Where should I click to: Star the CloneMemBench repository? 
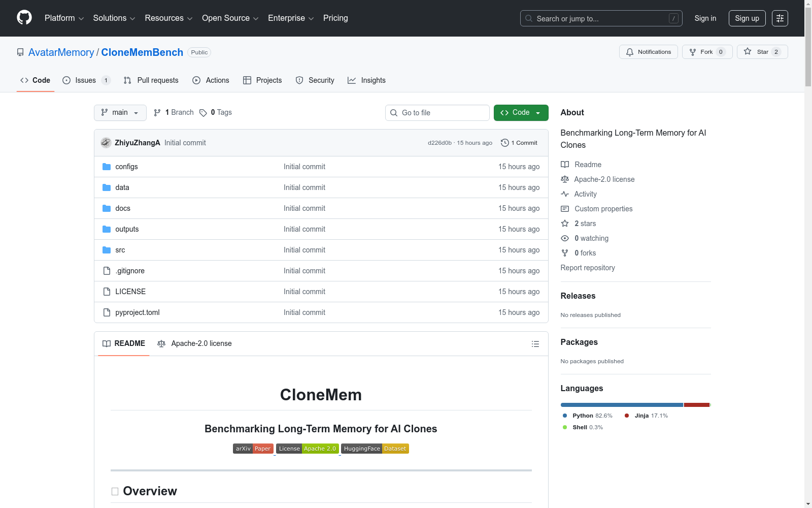(x=762, y=52)
